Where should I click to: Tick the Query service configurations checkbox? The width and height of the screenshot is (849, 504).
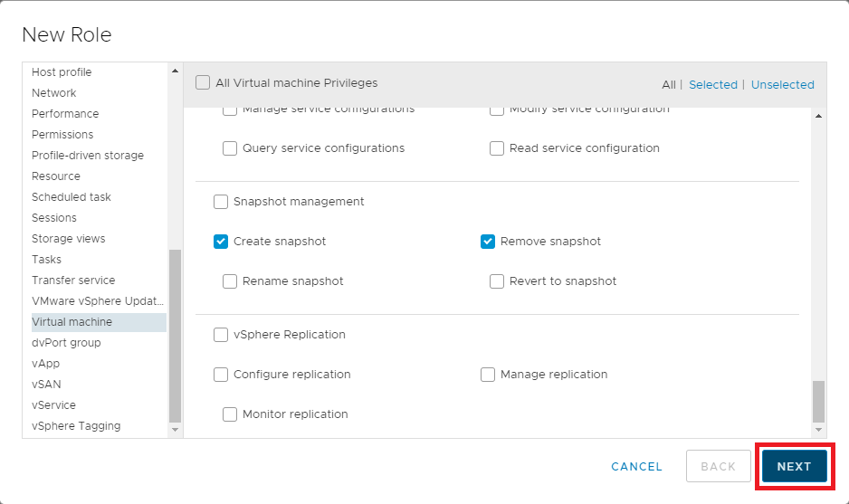tap(230, 148)
